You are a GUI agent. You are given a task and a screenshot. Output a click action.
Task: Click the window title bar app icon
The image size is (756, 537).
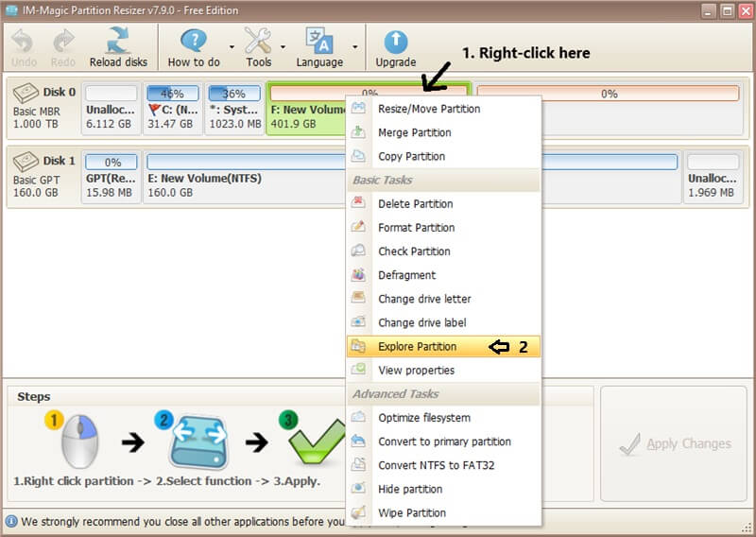point(11,10)
